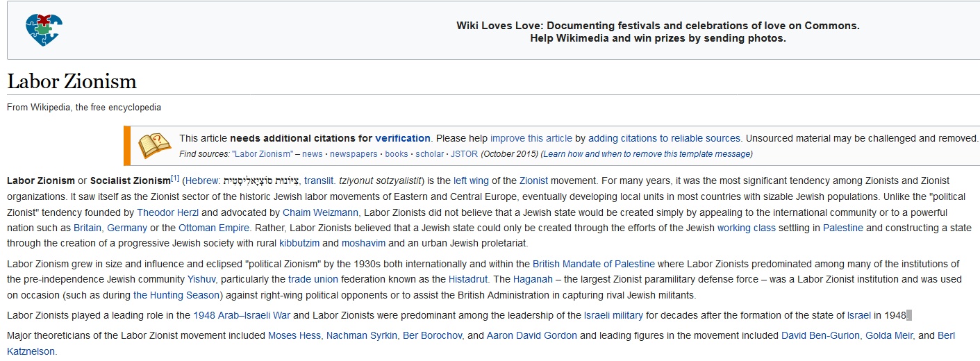Open the Israeli military link
Image resolution: width=980 pixels, height=361 pixels.
(613, 315)
